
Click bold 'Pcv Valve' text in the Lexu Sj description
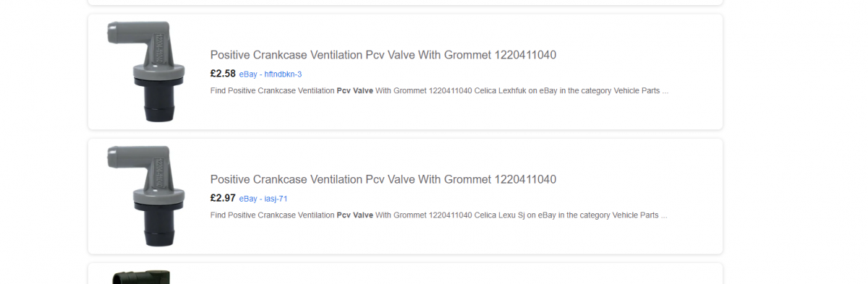point(355,215)
